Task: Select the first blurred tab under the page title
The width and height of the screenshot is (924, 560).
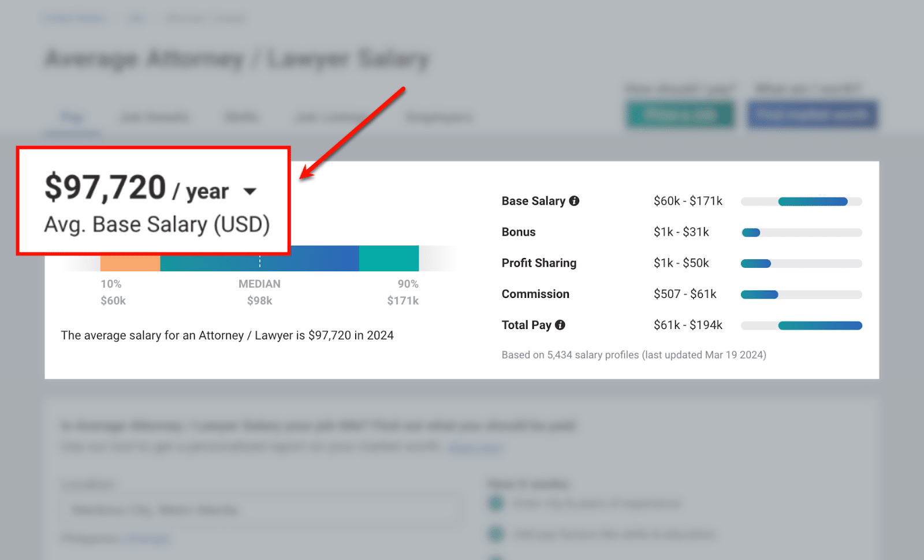Action: click(x=72, y=118)
